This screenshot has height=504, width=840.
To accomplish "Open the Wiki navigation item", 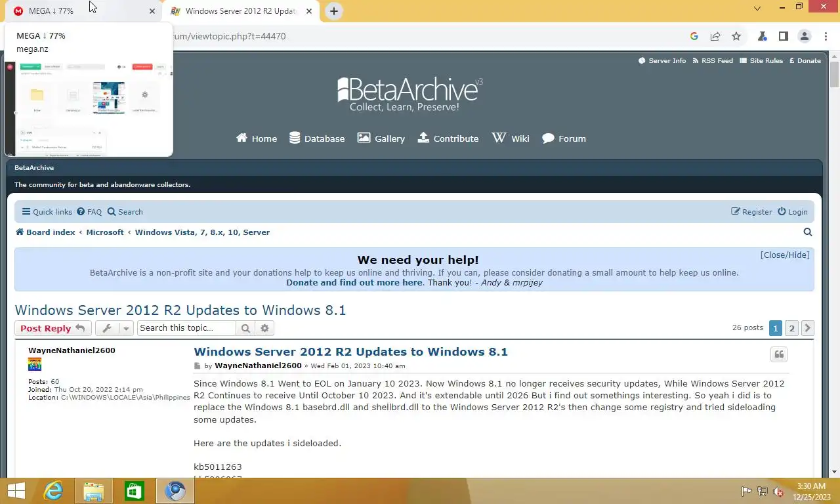I will (x=511, y=138).
